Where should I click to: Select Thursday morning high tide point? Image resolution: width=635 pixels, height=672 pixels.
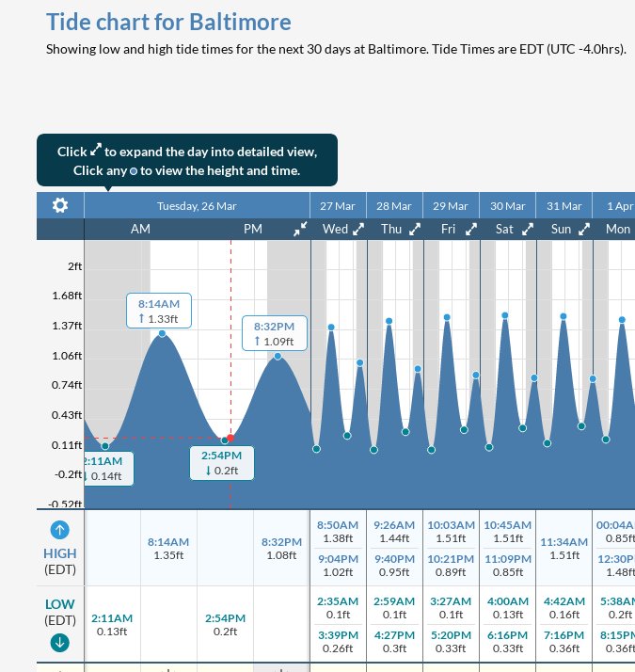point(389,321)
